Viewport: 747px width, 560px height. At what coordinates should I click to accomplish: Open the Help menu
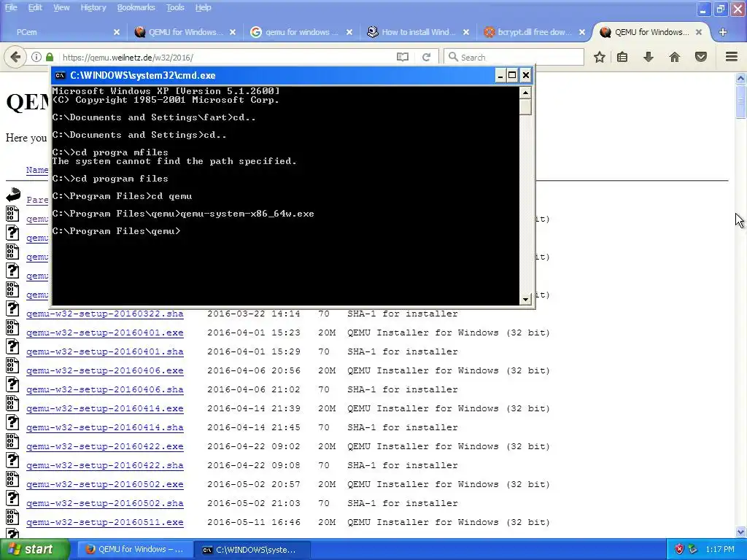point(203,7)
